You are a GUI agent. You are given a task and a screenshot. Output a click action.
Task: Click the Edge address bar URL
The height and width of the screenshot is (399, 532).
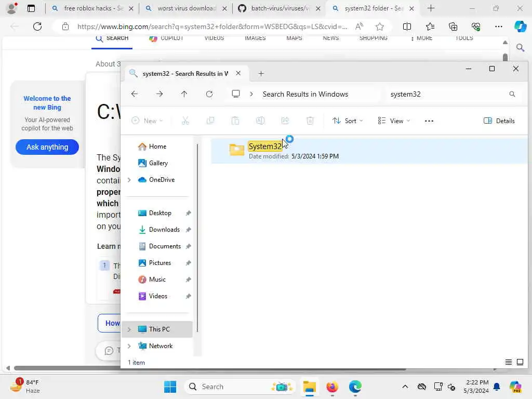(212, 26)
